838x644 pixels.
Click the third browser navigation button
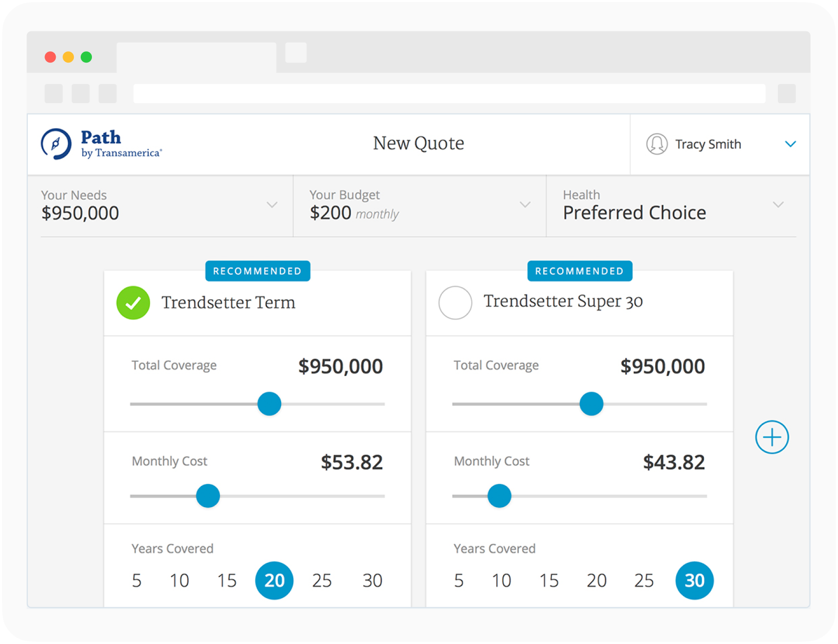point(108,93)
